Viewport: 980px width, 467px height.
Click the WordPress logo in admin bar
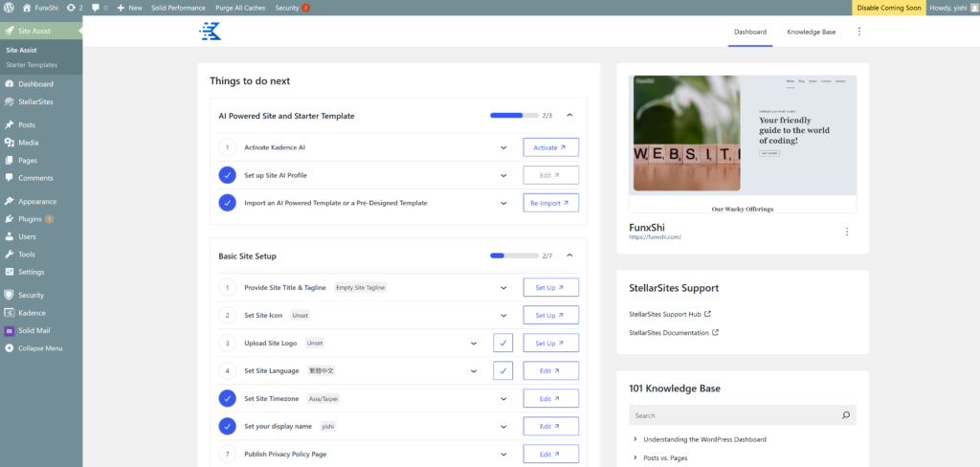coord(10,8)
